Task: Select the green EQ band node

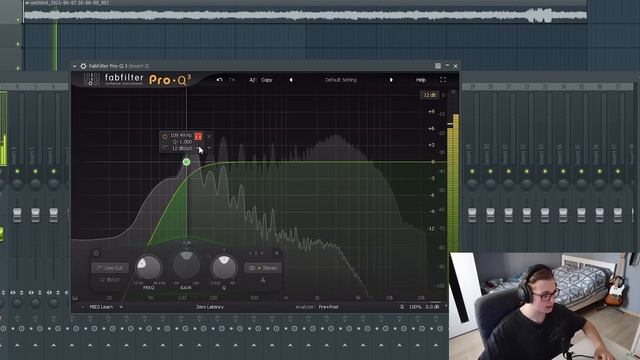Action: coord(187,162)
